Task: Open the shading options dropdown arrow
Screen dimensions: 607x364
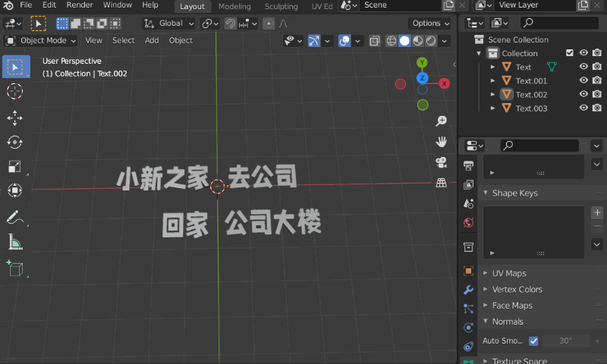Action: pyautogui.click(x=445, y=41)
